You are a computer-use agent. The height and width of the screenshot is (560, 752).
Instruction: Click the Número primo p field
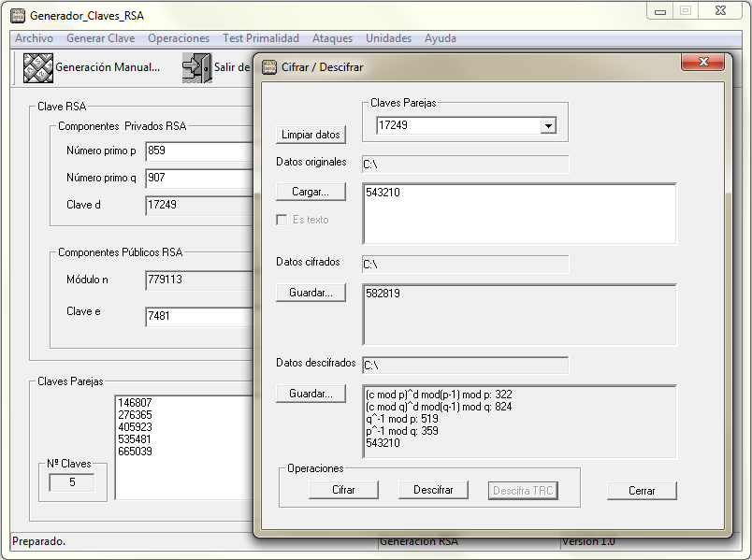point(198,151)
